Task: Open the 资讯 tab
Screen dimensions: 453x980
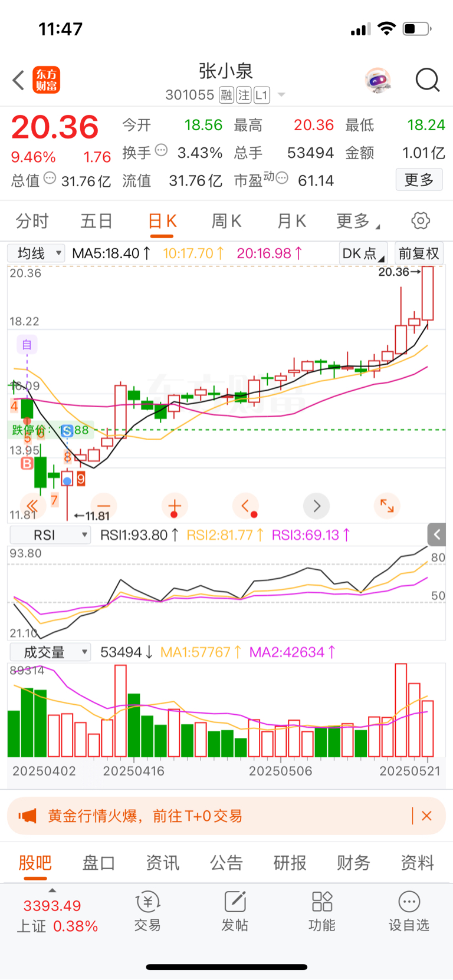Action: 162,863
